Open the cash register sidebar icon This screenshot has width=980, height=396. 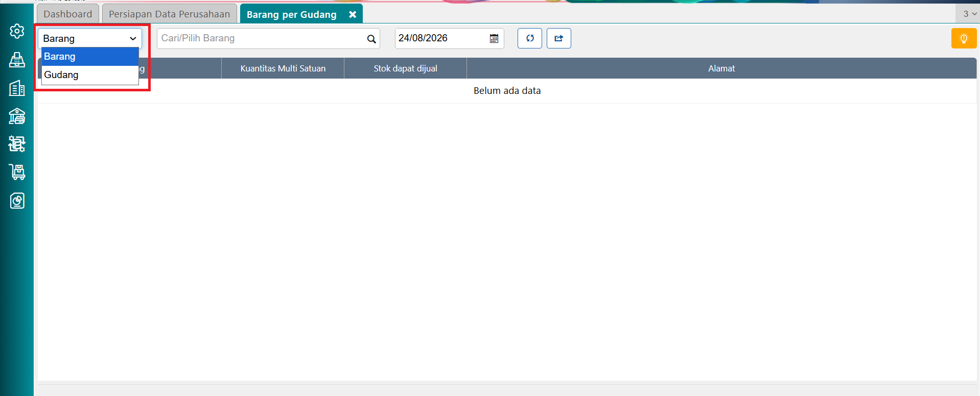point(17,60)
